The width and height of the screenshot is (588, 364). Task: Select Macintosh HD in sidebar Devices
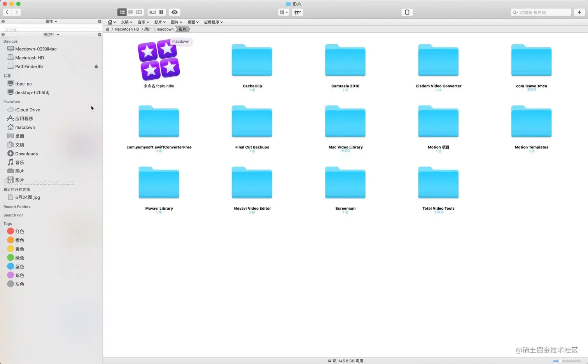point(30,57)
